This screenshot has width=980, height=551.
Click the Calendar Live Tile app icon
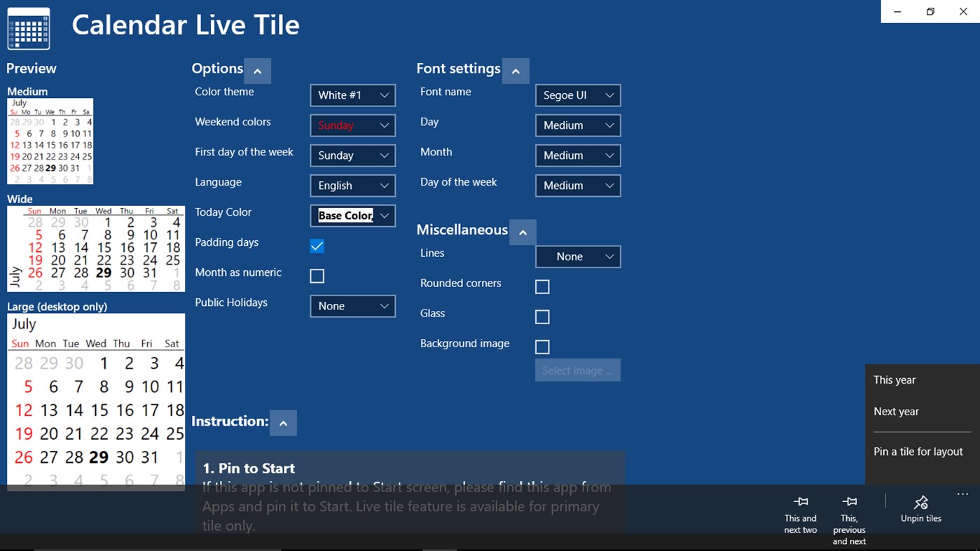[28, 28]
